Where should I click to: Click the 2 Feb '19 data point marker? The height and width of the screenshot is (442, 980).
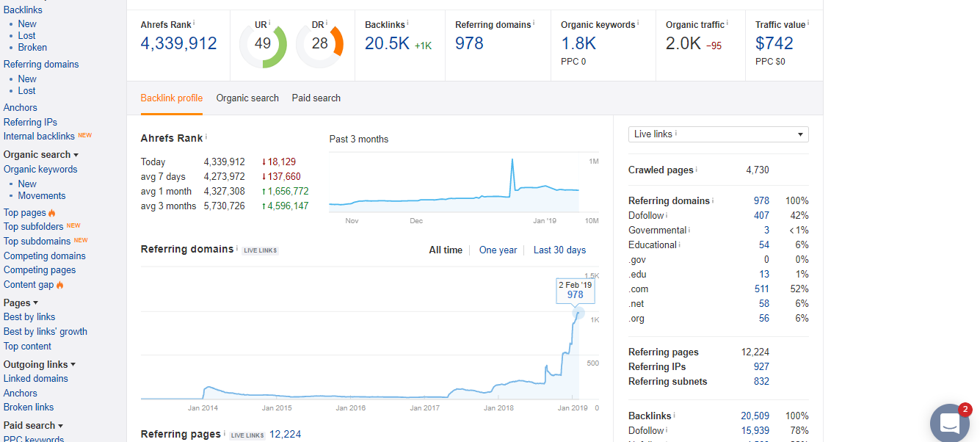coord(578,312)
